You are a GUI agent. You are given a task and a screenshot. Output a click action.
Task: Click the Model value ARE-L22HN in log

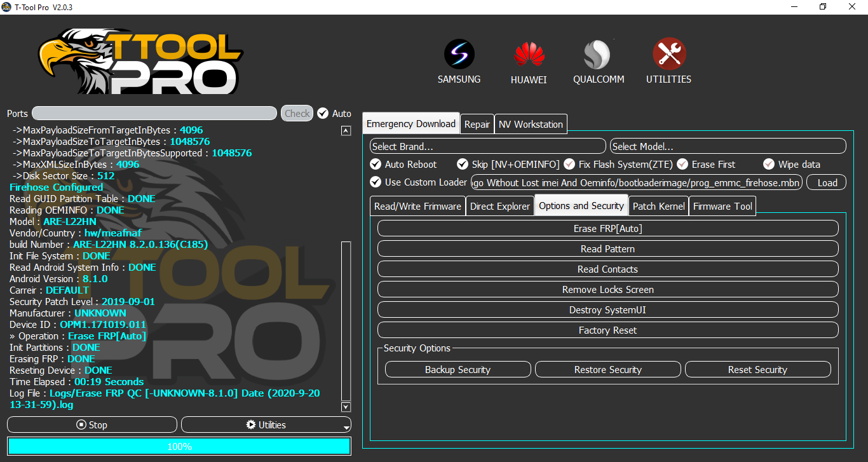coord(69,222)
